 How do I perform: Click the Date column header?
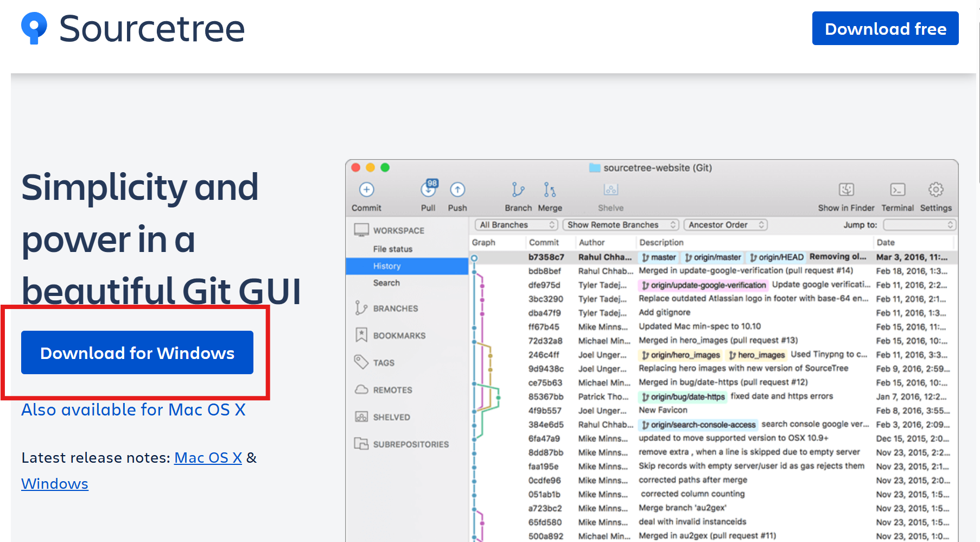click(886, 242)
